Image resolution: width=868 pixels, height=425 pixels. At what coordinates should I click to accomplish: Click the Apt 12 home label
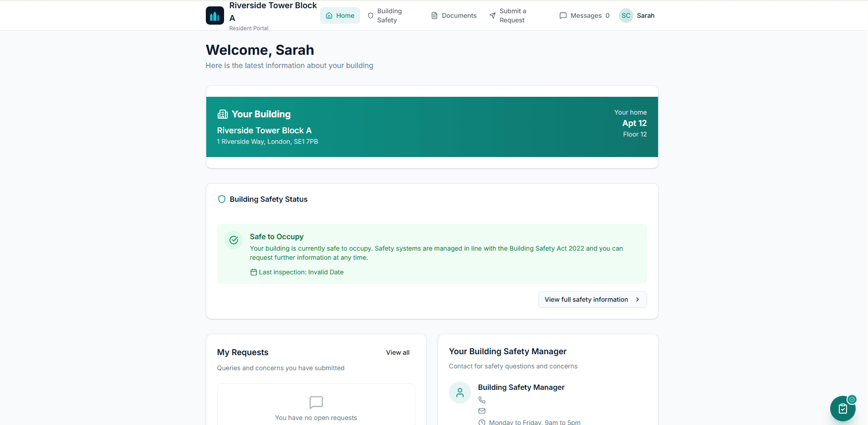634,123
